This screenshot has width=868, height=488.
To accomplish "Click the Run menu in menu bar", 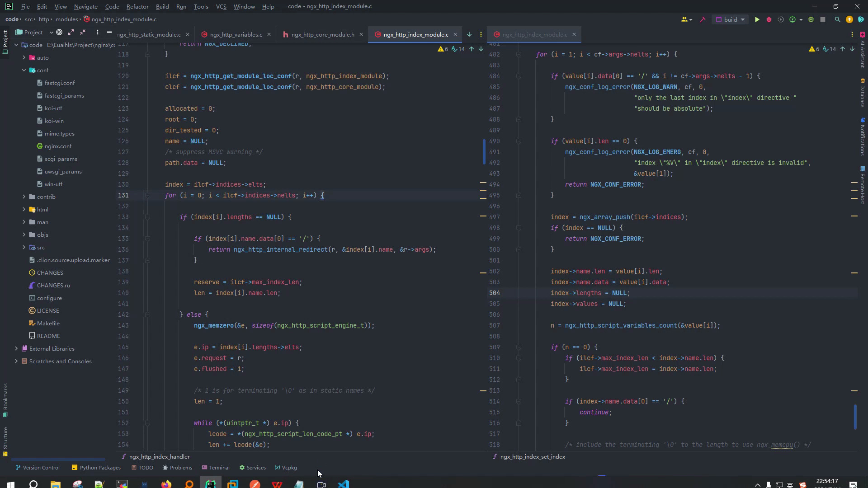I will (182, 6).
